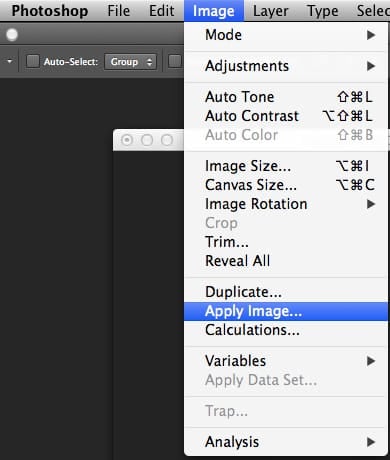Viewport: 390px width, 460px height.
Task: Choose Auto Tone from Image menu
Action: [x=286, y=97]
